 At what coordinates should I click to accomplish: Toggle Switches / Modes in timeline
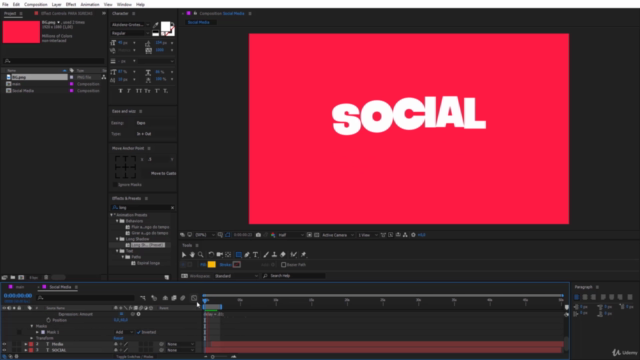point(135,357)
